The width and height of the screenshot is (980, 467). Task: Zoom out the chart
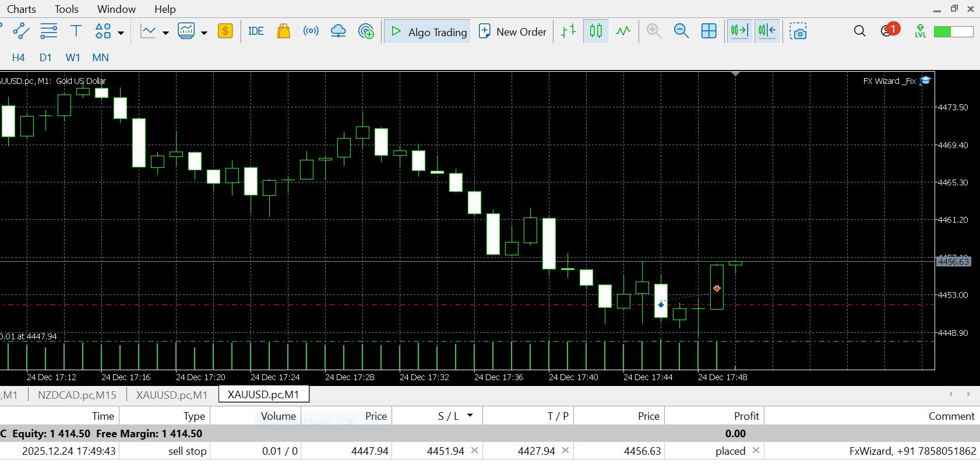coord(681,31)
